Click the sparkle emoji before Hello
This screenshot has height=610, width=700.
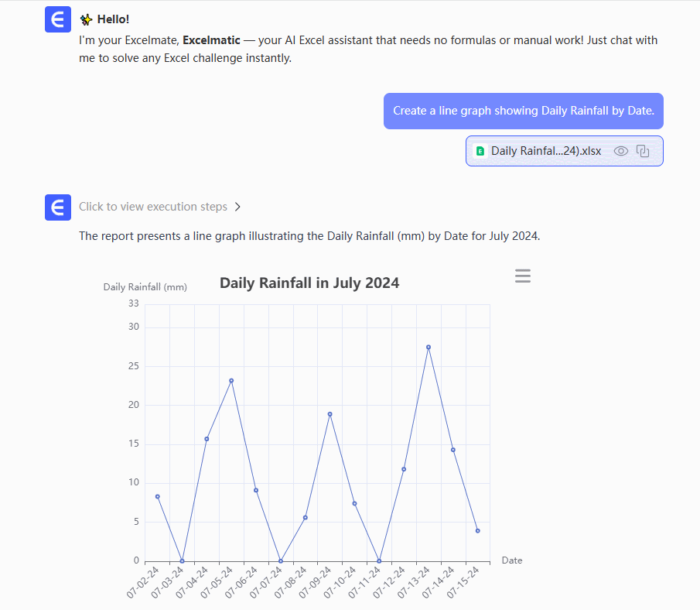(86, 19)
